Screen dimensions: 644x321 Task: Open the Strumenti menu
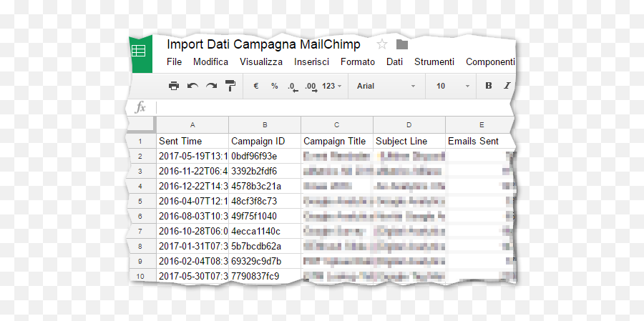[x=434, y=62]
